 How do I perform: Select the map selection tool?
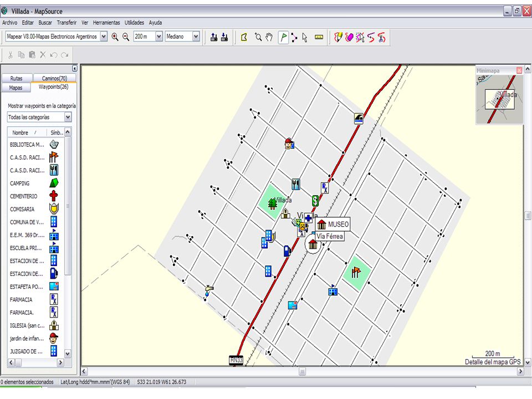[x=244, y=37]
